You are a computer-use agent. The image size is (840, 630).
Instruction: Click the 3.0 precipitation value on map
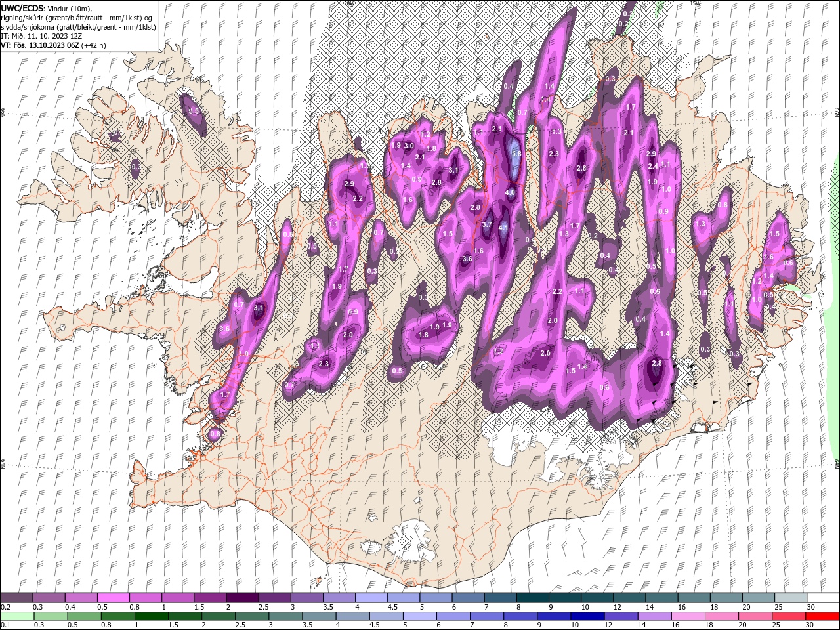[x=408, y=146]
